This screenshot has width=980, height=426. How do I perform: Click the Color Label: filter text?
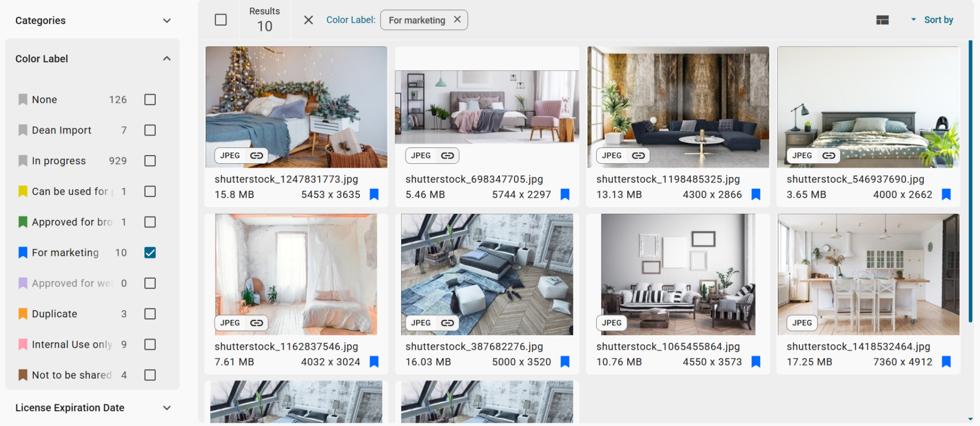[x=351, y=20]
